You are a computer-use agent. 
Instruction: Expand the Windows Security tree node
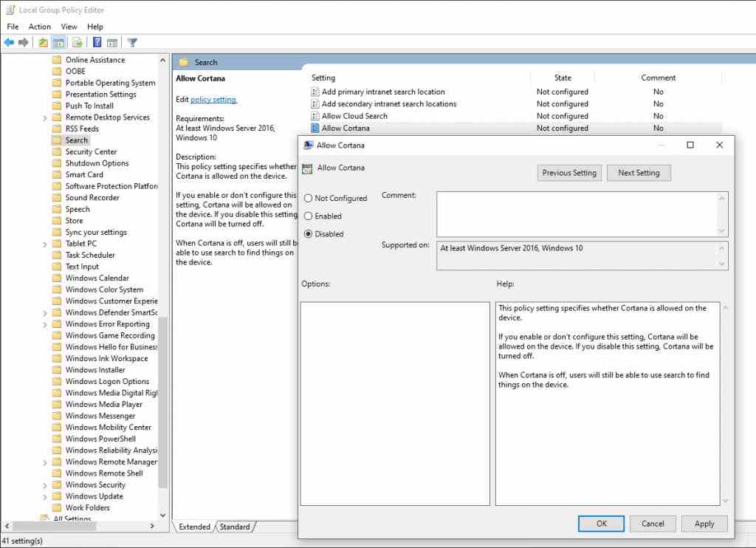click(45, 486)
